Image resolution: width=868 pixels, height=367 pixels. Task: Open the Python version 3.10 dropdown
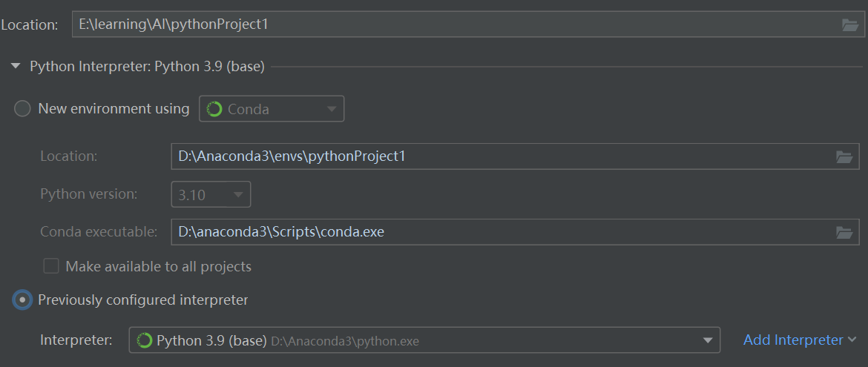211,195
